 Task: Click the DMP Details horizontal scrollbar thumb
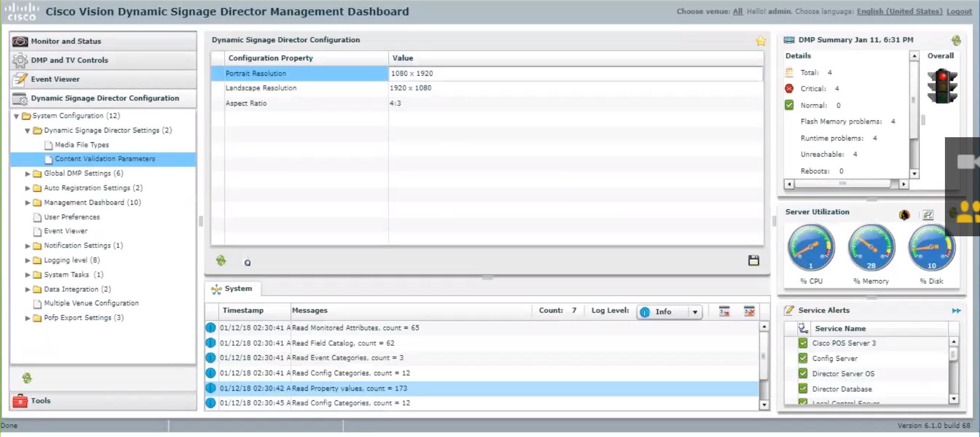point(842,184)
